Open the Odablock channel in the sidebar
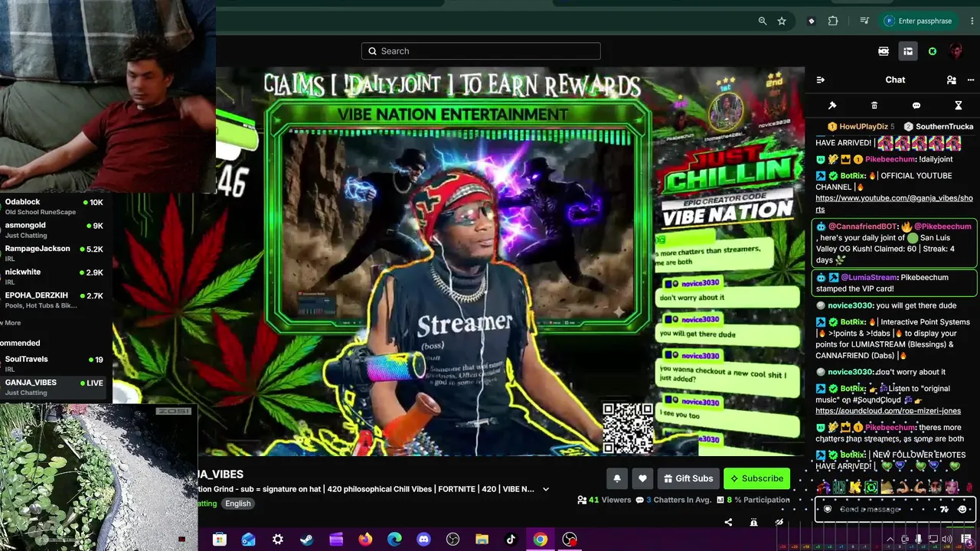Viewport: 980px width, 551px height. 55,207
